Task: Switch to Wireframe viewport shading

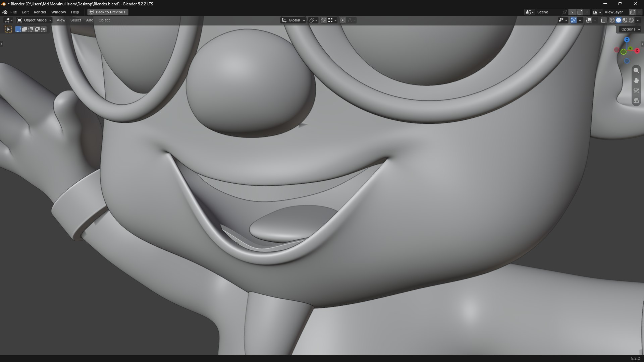Action: (612, 20)
